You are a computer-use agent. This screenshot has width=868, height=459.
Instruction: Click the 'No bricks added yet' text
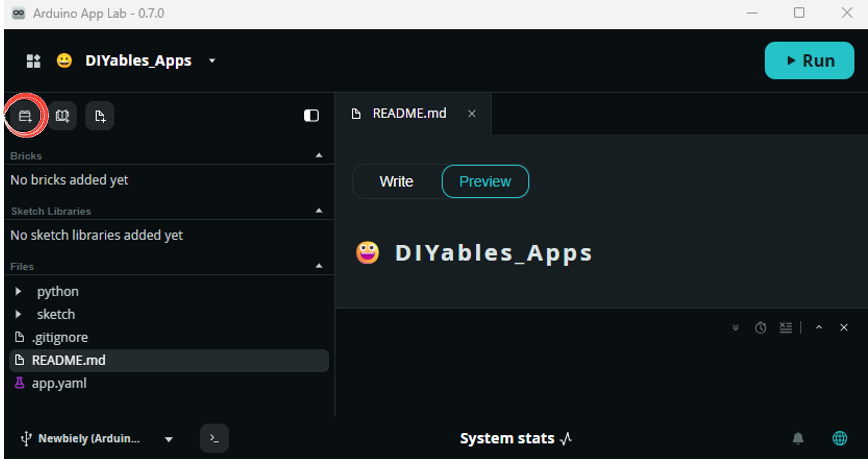point(69,180)
